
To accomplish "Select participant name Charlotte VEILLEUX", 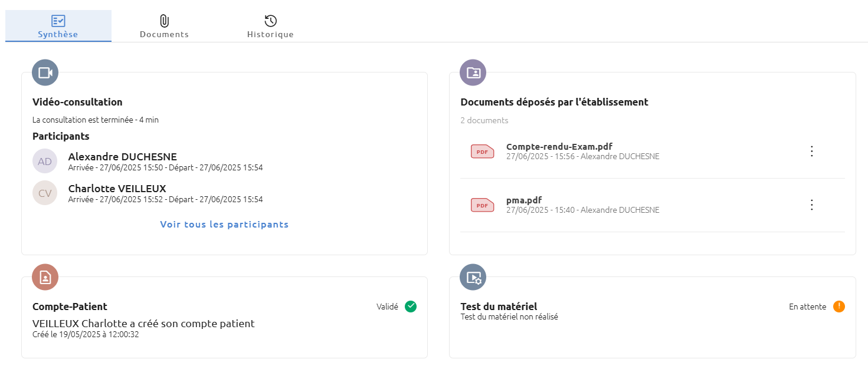I will click(117, 189).
